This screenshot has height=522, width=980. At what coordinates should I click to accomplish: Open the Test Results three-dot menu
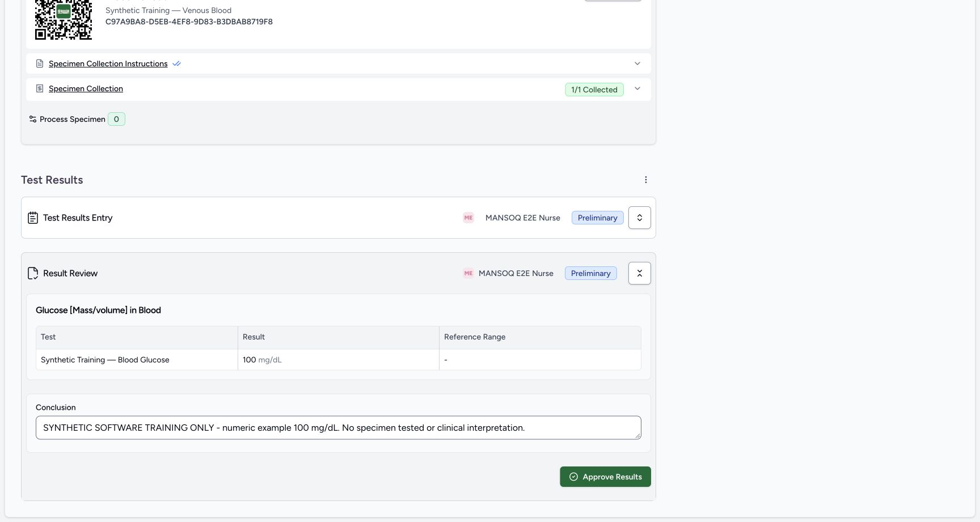645,180
